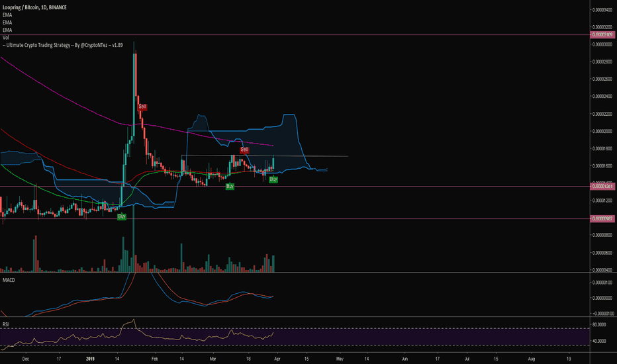Click the 2019 label on time axis
Viewport: 617px width, 364px height.
[91, 359]
